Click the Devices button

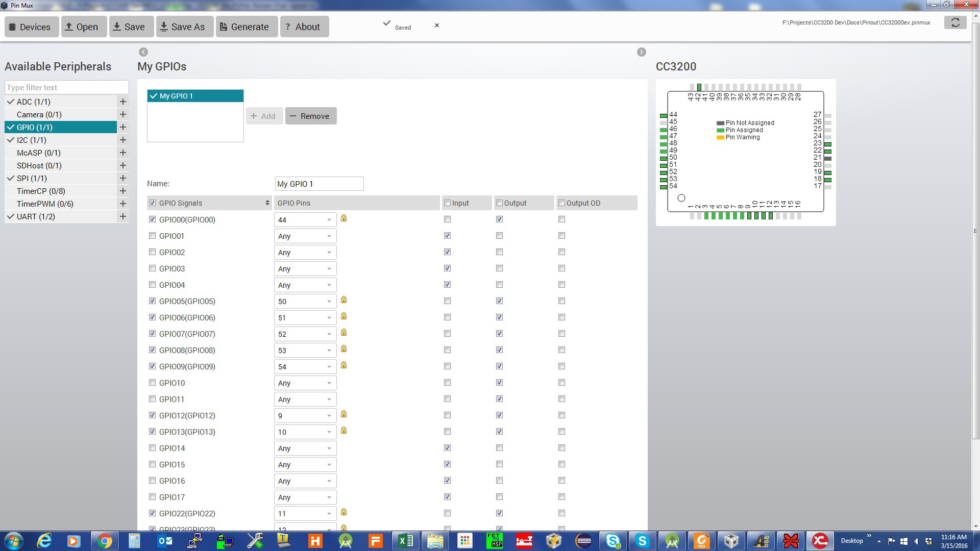(x=32, y=27)
